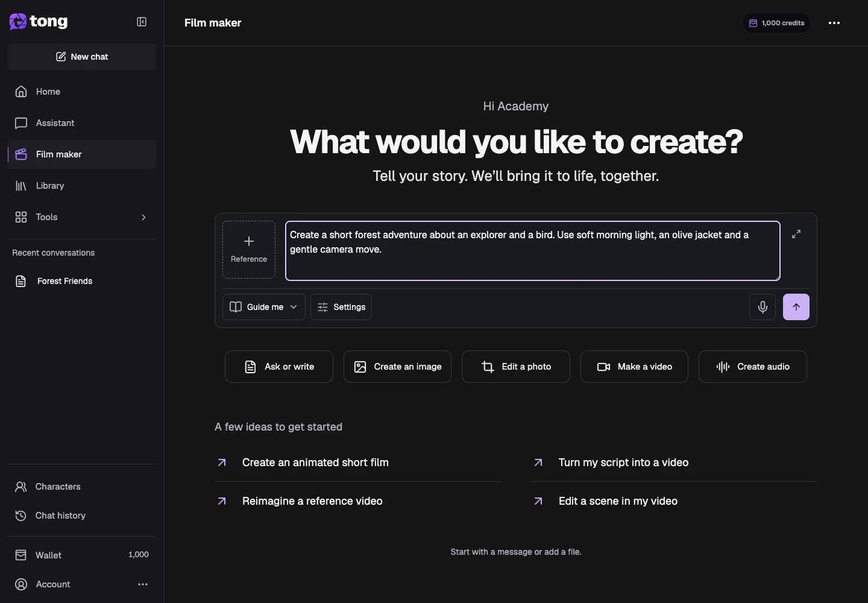Pick idea: Reimagine a reference video
This screenshot has height=603, width=868.
[x=357, y=501]
